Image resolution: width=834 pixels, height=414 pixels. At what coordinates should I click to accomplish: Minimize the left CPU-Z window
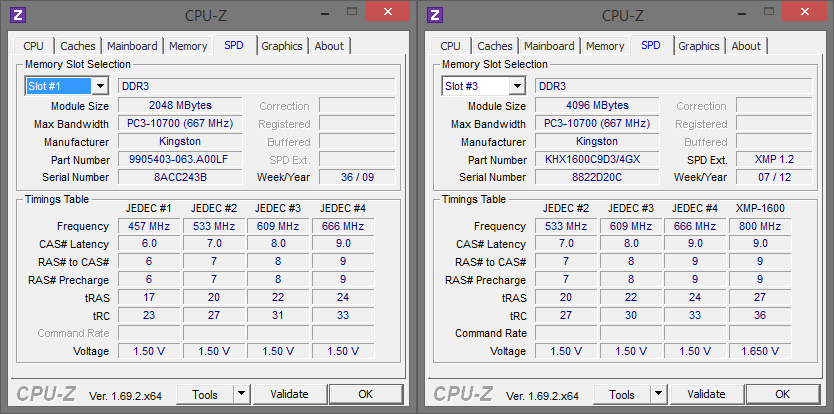325,12
